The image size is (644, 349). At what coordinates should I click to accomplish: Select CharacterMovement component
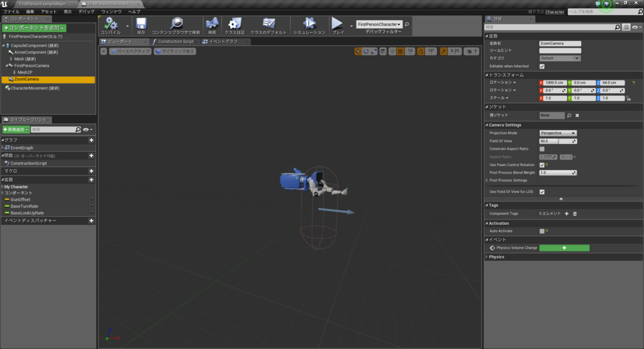tap(35, 88)
